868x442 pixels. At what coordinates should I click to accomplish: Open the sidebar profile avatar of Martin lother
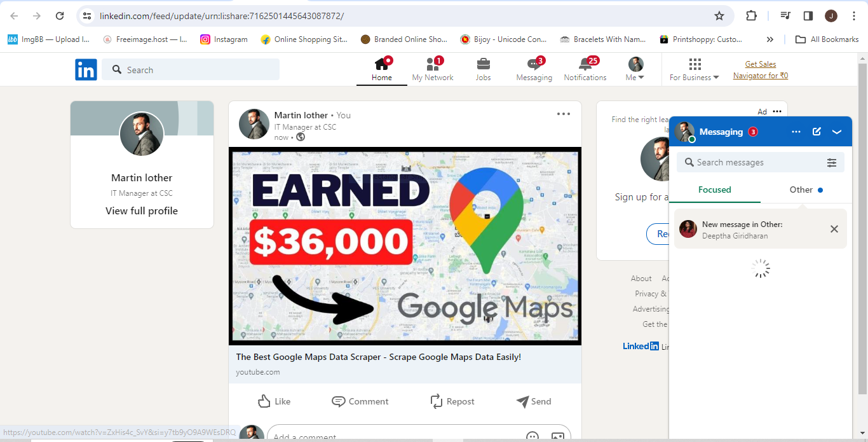(142, 134)
